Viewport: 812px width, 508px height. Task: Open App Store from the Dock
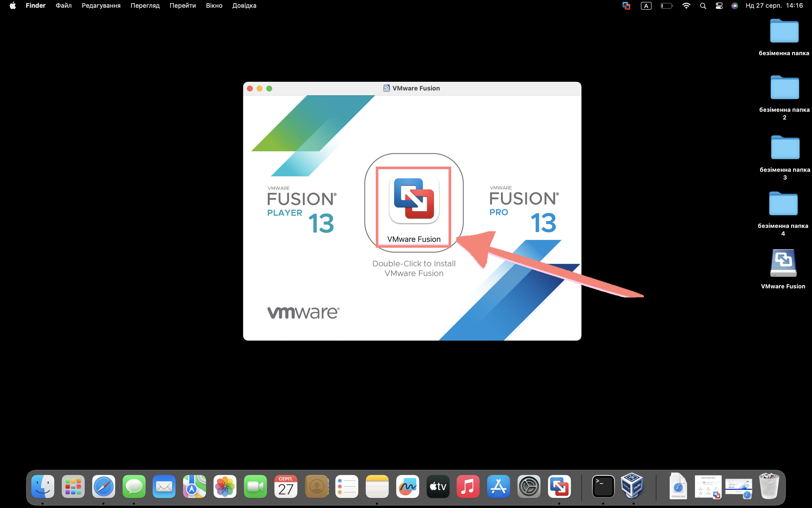click(x=499, y=486)
